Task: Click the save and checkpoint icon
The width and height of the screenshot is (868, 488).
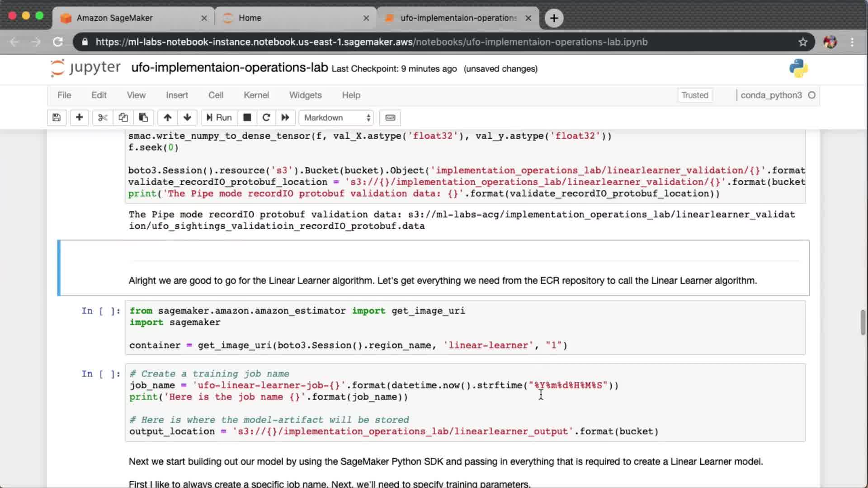Action: pos(57,117)
